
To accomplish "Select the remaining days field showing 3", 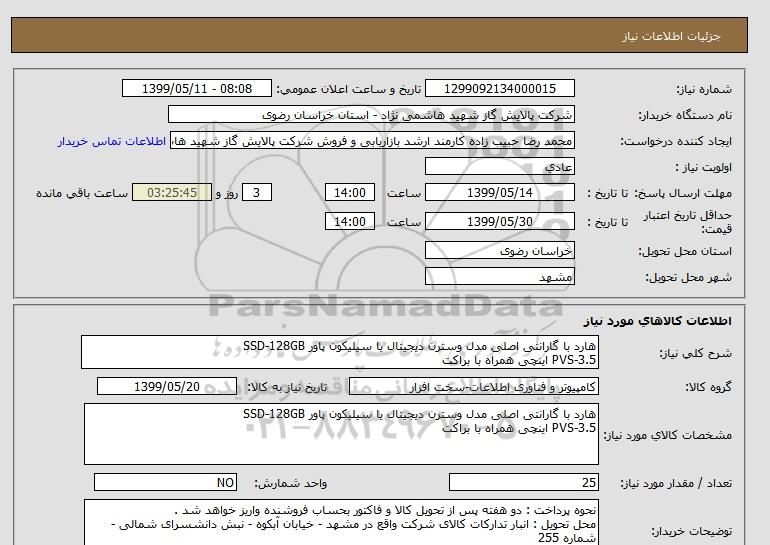I will tap(258, 193).
